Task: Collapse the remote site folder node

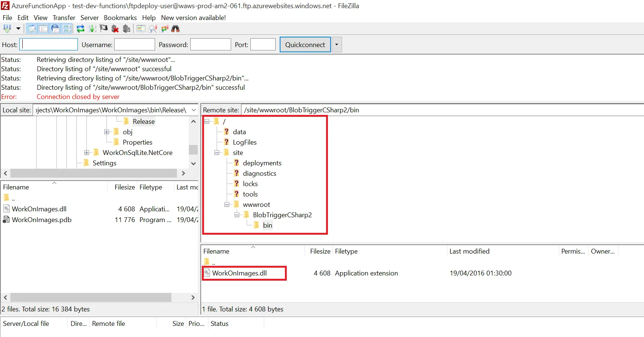Action: tap(217, 153)
